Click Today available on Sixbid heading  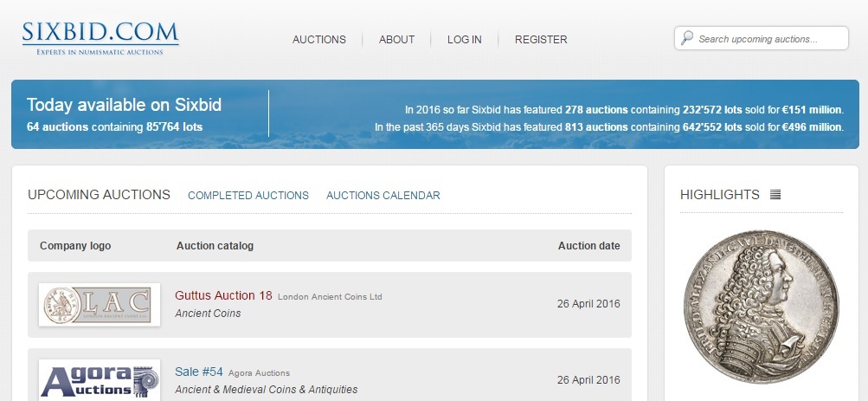pyautogui.click(x=124, y=106)
